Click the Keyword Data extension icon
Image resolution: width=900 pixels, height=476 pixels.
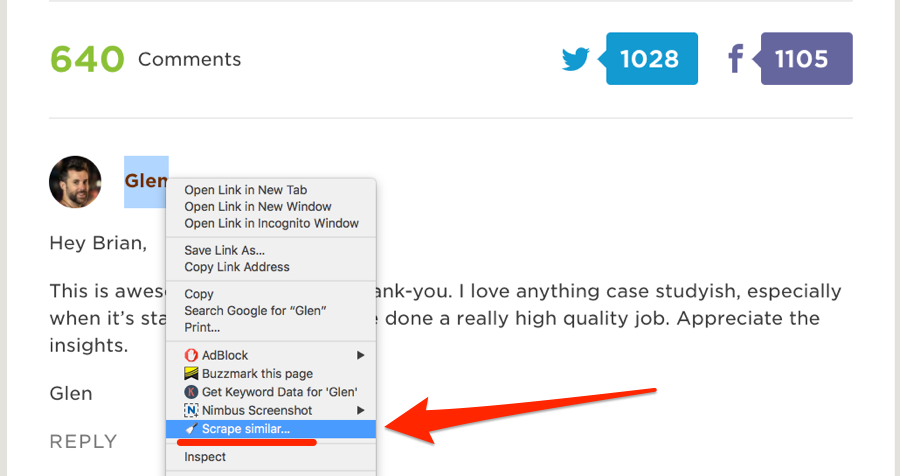pos(192,392)
